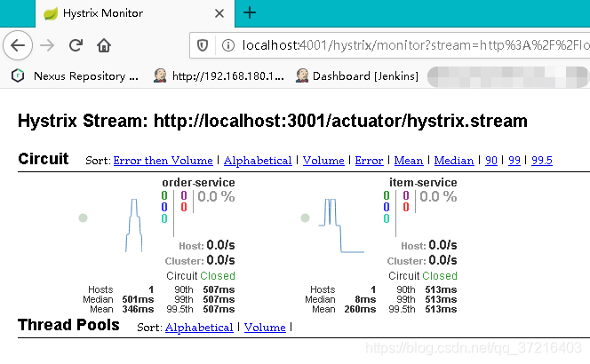Open a new browser tab with plus
The width and height of the screenshot is (590, 364).
click(250, 13)
